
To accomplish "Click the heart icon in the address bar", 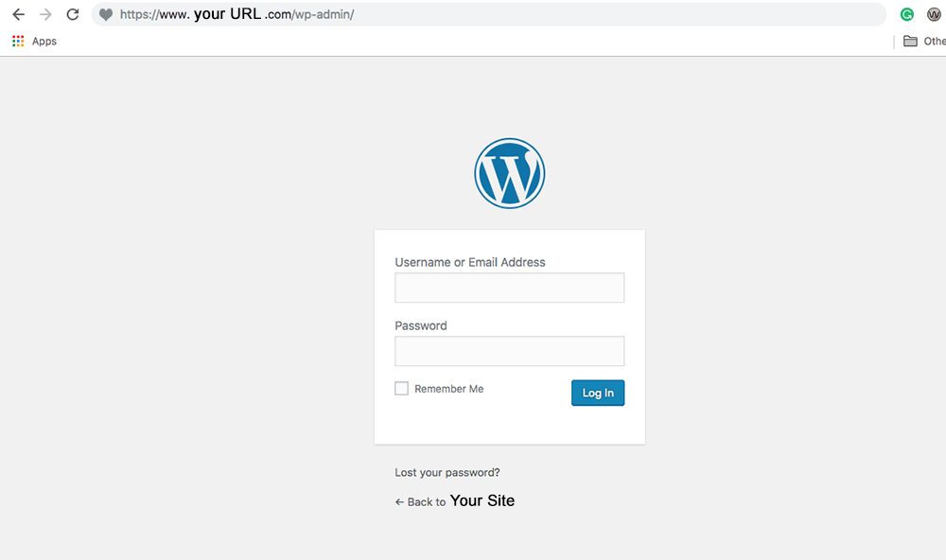I will point(104,14).
